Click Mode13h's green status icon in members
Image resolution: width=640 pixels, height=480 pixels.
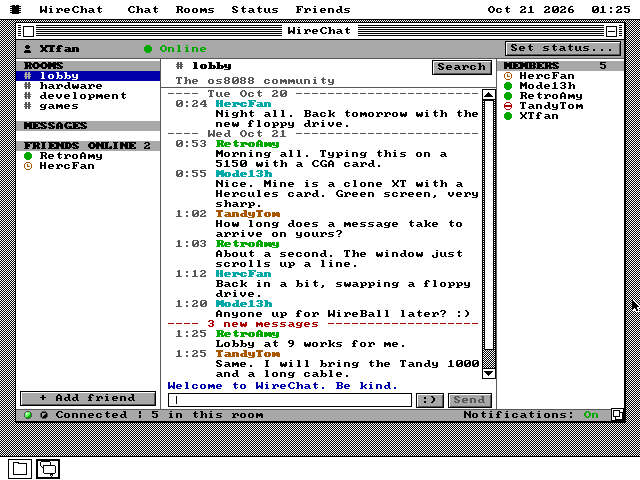508,86
